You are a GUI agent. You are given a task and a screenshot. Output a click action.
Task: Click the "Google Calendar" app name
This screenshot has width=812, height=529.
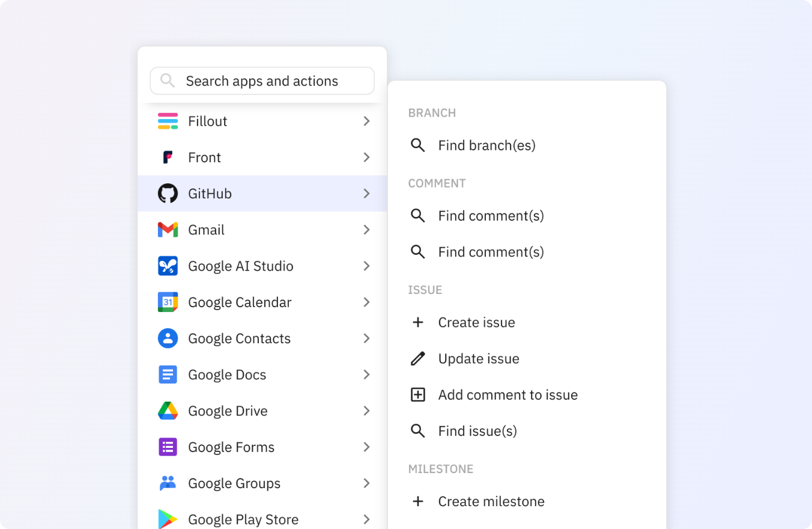coord(240,302)
